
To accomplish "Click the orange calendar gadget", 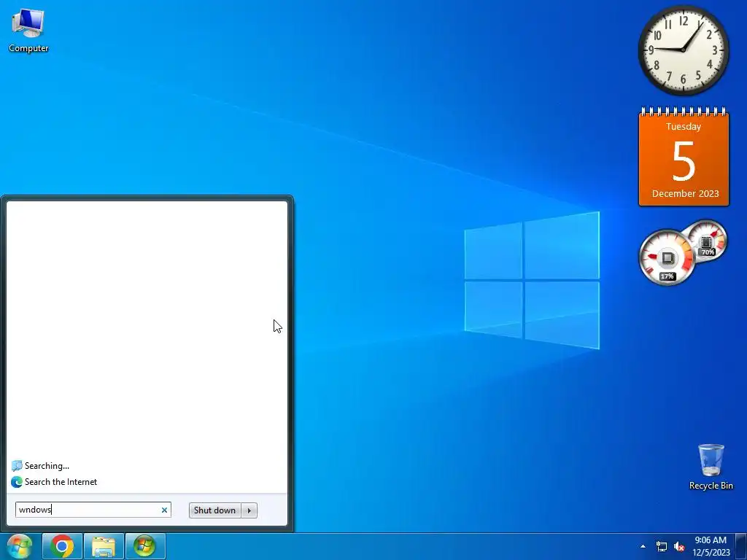I will (x=684, y=157).
